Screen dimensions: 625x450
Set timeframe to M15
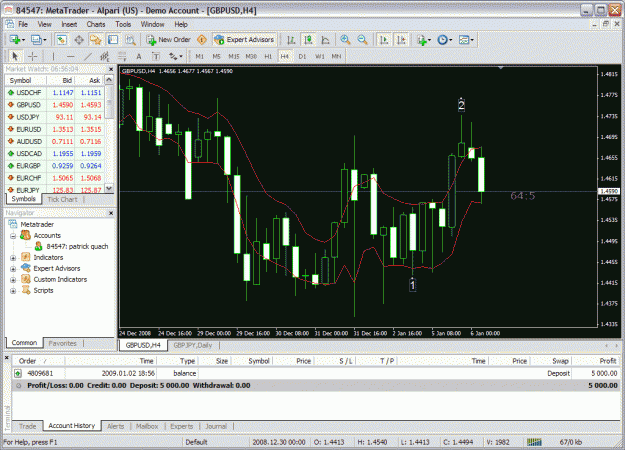coord(234,56)
